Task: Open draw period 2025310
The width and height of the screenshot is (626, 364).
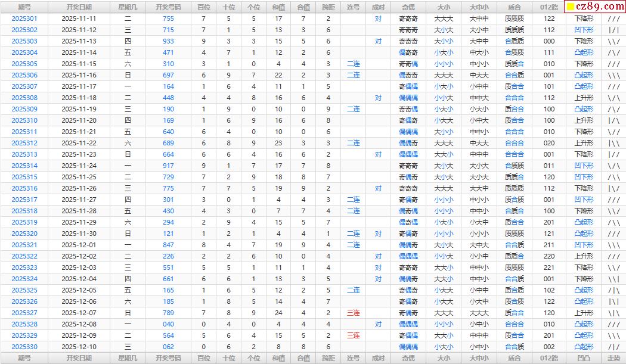Action: coord(24,120)
